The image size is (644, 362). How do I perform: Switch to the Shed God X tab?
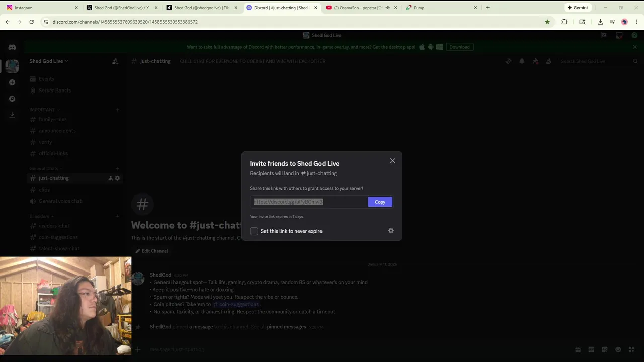[x=121, y=8]
